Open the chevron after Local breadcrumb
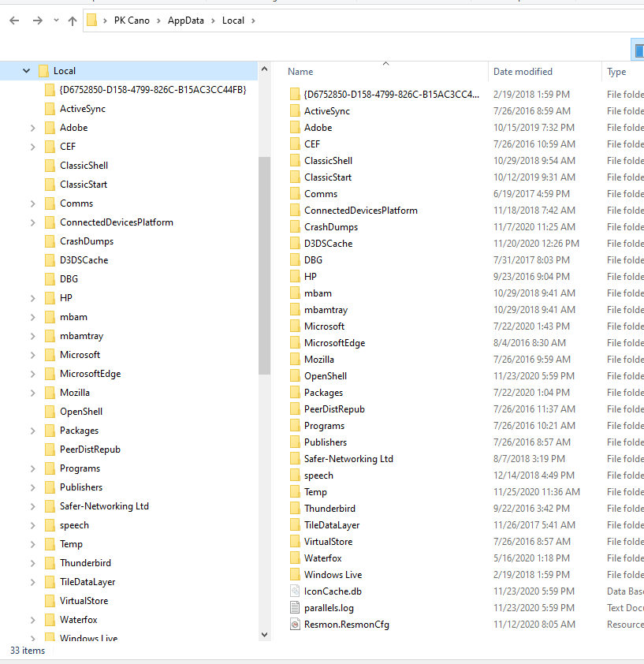The image size is (644, 664). (253, 21)
